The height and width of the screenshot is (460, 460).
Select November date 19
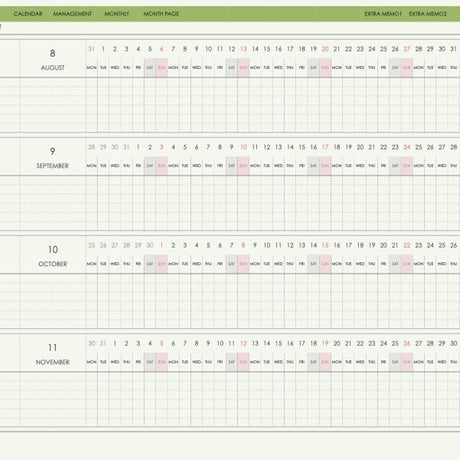pyautogui.click(x=325, y=343)
